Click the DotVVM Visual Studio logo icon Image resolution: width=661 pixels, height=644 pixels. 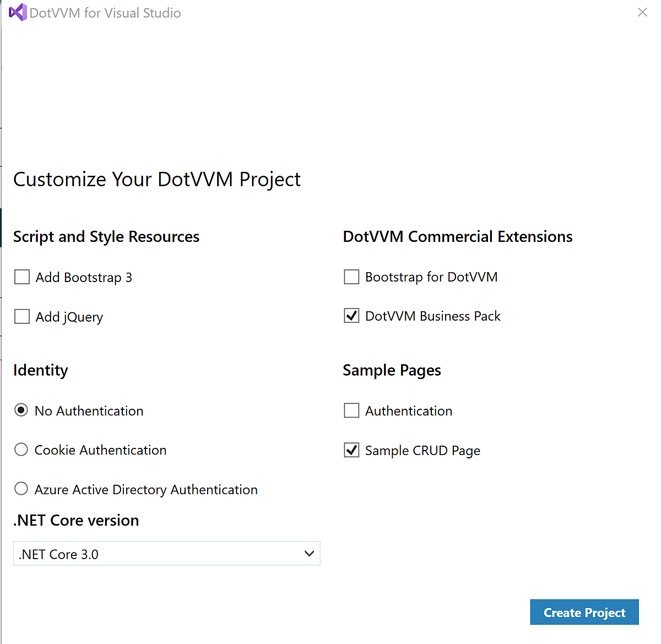(x=19, y=12)
